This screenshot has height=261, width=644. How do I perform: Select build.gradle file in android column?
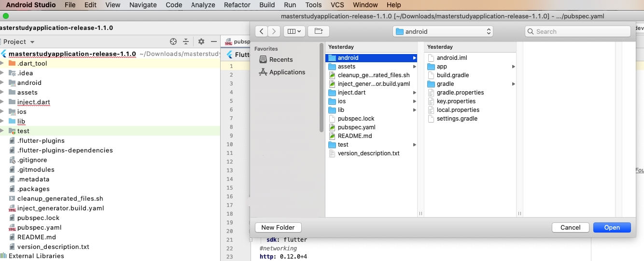[452, 75]
